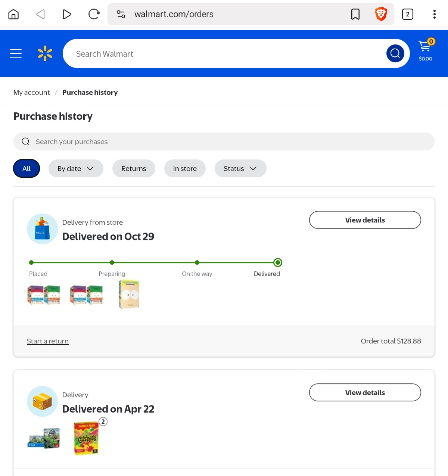This screenshot has height=476, width=448.
Task: Reload the page with the refresh icon
Action: tap(94, 15)
